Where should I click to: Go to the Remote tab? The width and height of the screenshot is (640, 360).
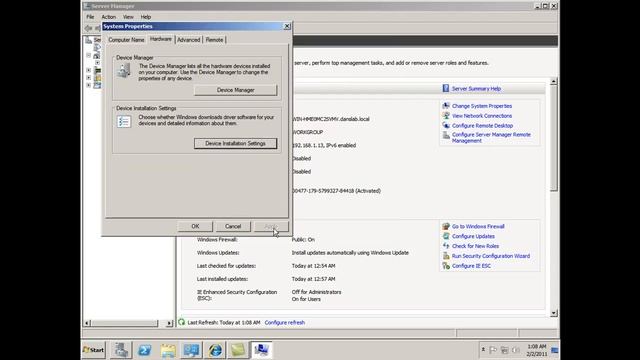tap(214, 40)
